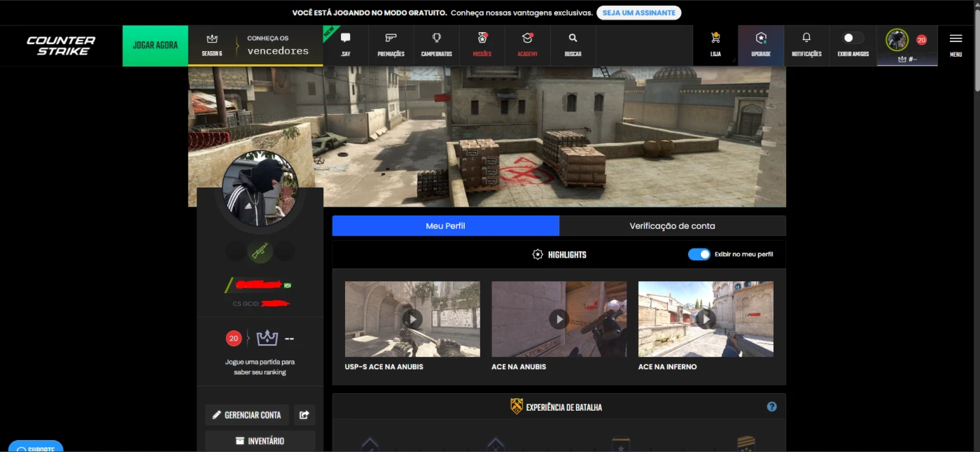980x452 pixels.
Task: Click the Seja um Assinante button
Action: point(638,13)
